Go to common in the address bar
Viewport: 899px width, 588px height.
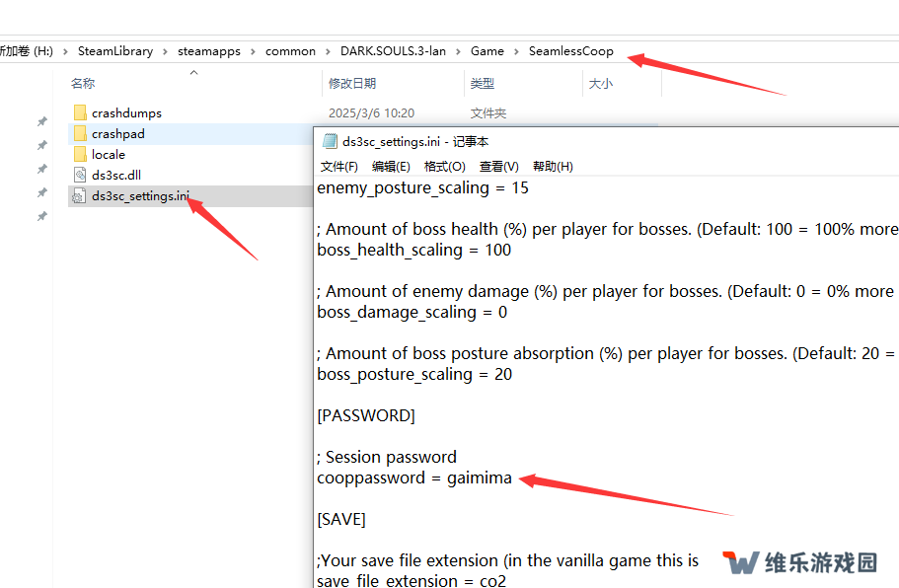click(x=290, y=51)
